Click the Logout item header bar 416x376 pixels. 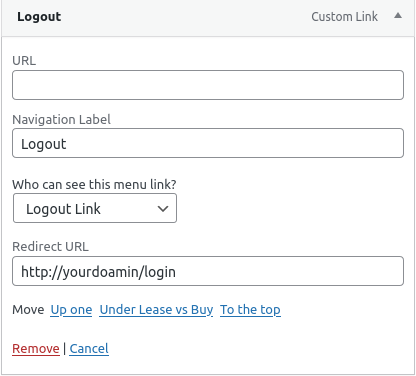coord(208,17)
